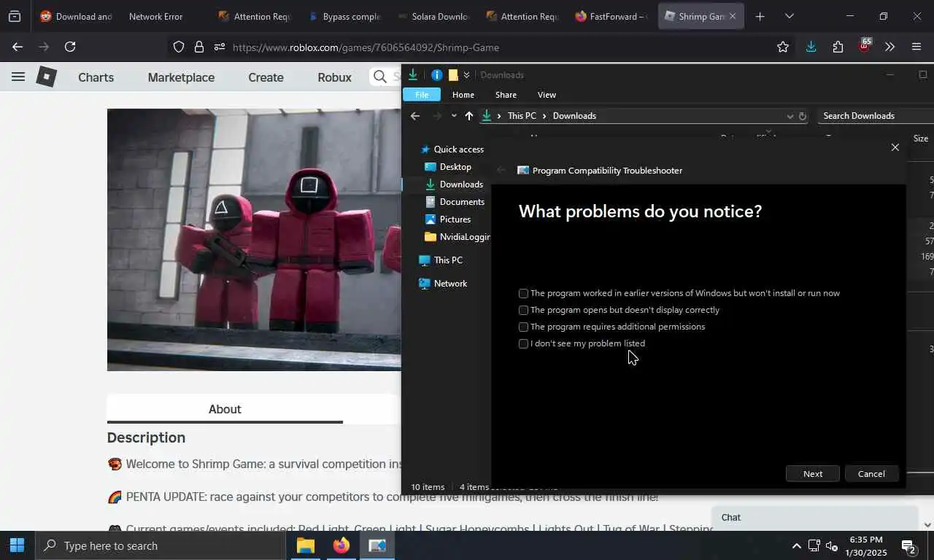934x560 pixels.
Task: Click the Size column header
Action: pyautogui.click(x=920, y=139)
